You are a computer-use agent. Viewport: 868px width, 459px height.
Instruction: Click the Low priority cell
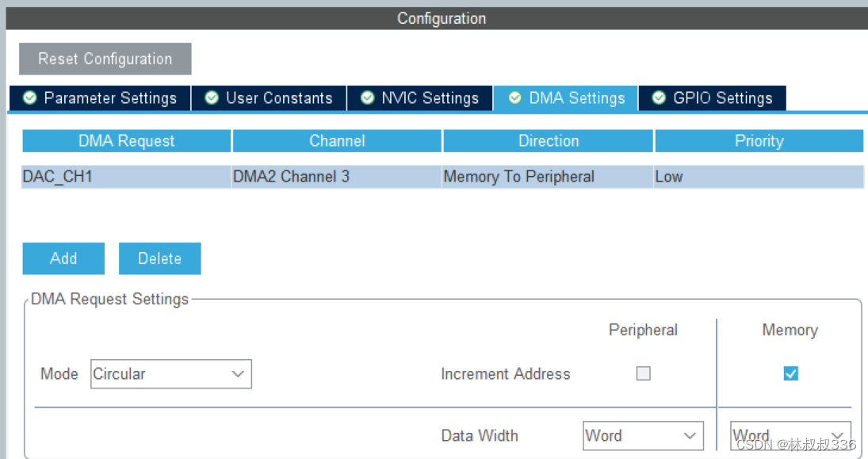tap(759, 177)
